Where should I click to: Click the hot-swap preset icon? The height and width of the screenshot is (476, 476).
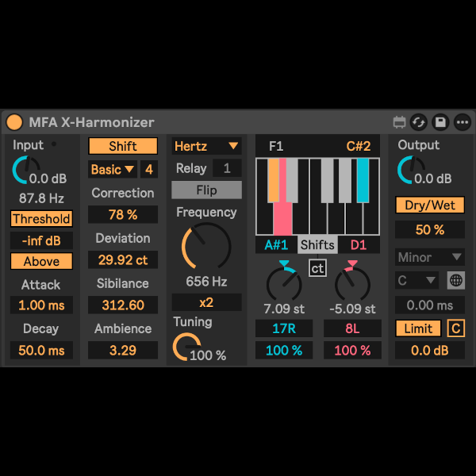[420, 122]
